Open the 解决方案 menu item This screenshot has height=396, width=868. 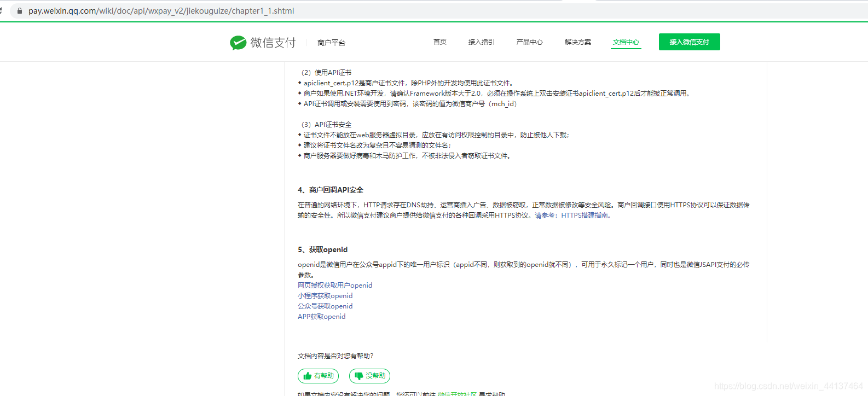(x=578, y=42)
